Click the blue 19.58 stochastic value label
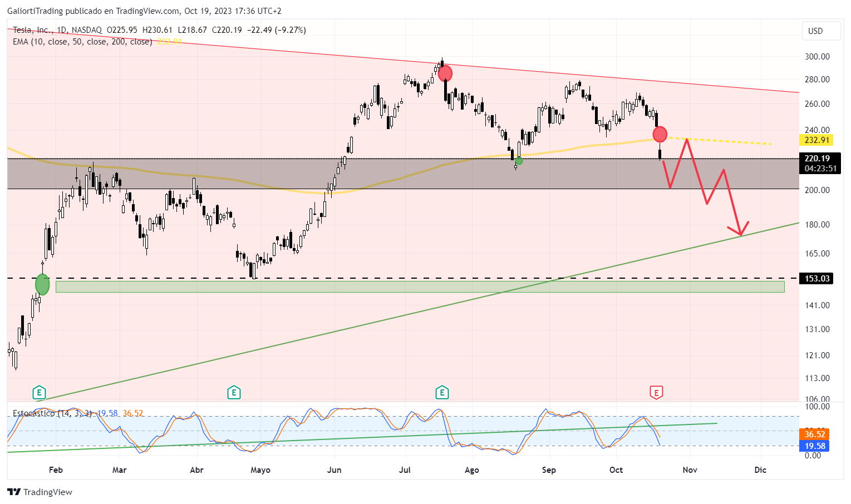 coord(815,446)
